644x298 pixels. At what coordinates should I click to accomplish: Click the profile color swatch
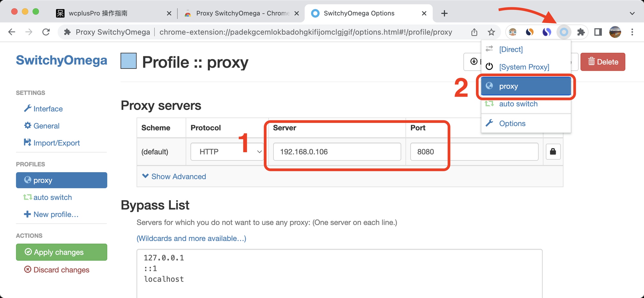tap(128, 61)
